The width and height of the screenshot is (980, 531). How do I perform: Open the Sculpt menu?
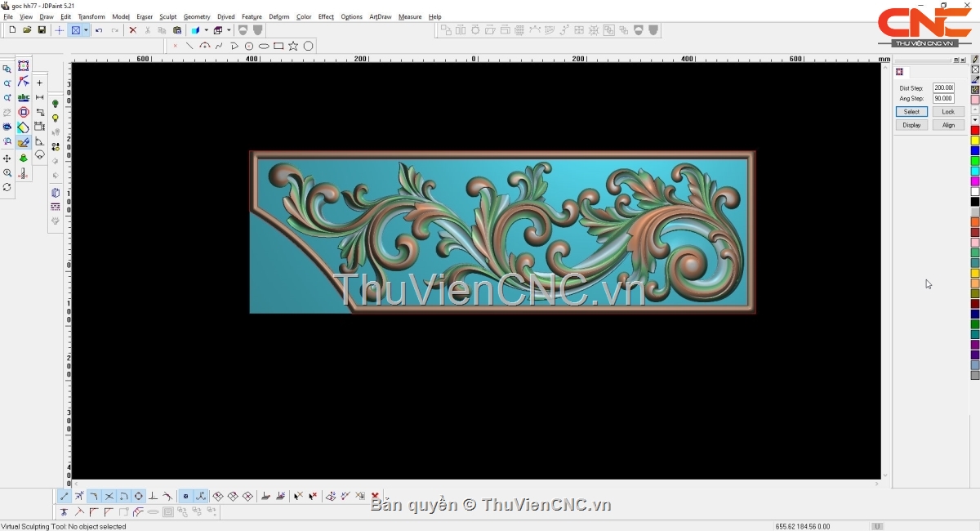(167, 16)
